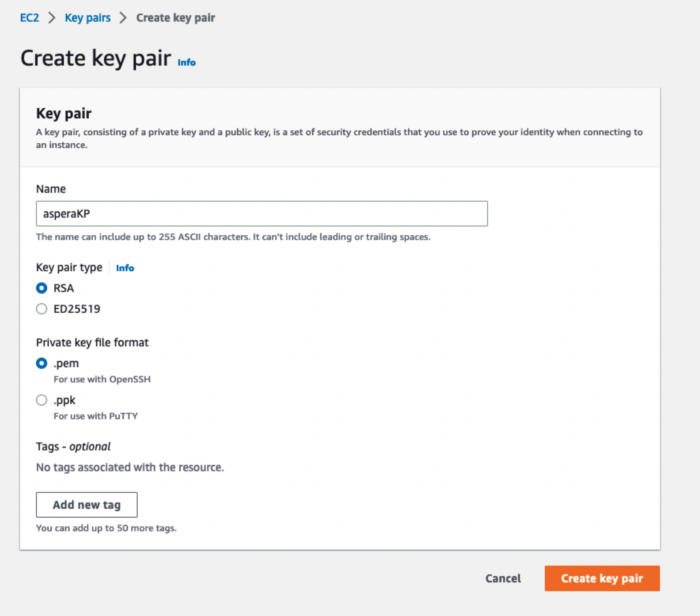This screenshot has height=616, width=700.
Task: Click the Create key pair breadcrumb text
Action: pos(176,18)
